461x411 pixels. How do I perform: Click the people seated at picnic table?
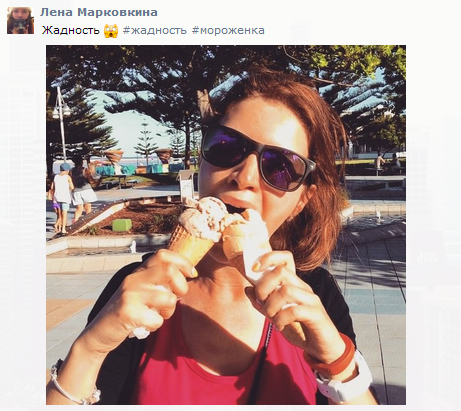coord(387,163)
